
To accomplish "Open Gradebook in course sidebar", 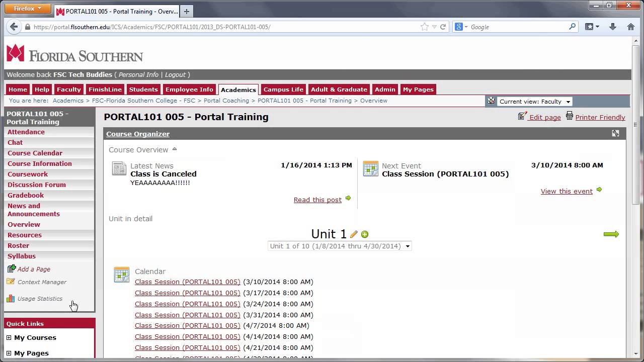I will pyautogui.click(x=26, y=195).
